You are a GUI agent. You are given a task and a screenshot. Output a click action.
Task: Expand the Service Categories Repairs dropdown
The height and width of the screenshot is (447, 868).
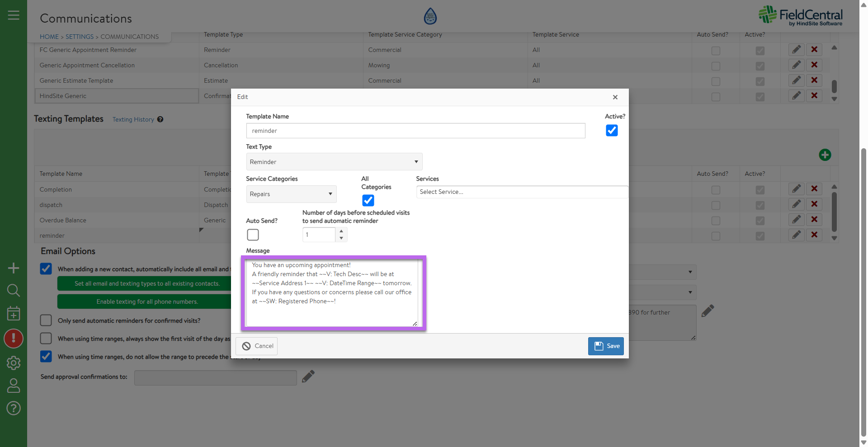[291, 194]
